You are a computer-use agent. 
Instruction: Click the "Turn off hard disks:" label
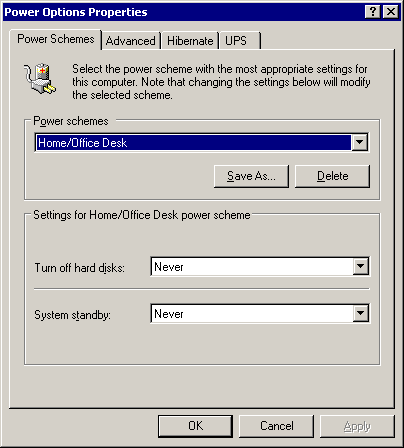pos(80,268)
